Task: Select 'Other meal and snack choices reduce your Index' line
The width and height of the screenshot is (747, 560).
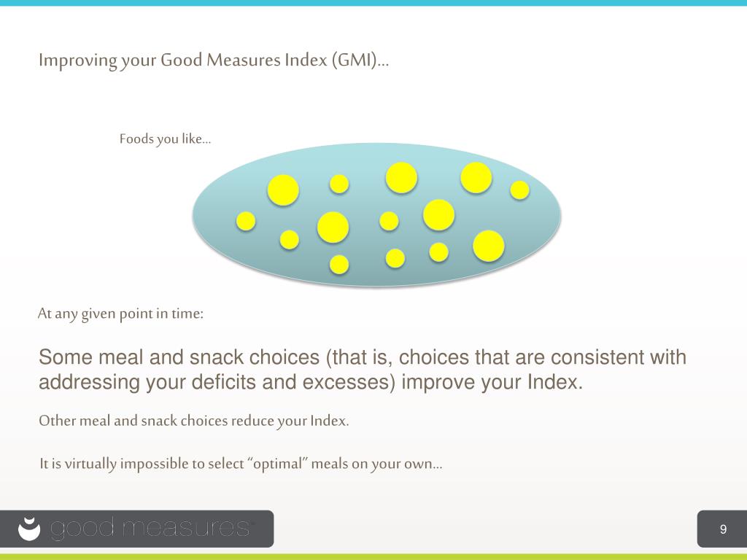Action: coord(194,421)
